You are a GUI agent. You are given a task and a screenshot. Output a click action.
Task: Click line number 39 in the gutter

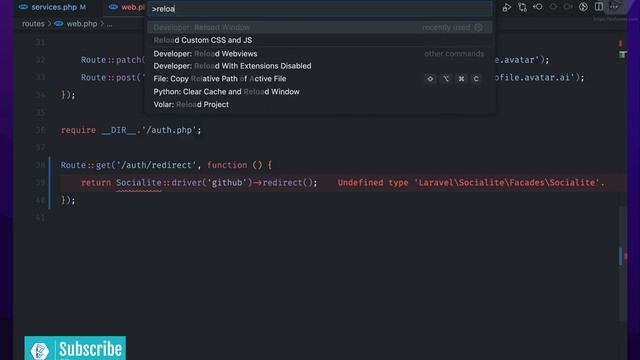pyautogui.click(x=40, y=183)
